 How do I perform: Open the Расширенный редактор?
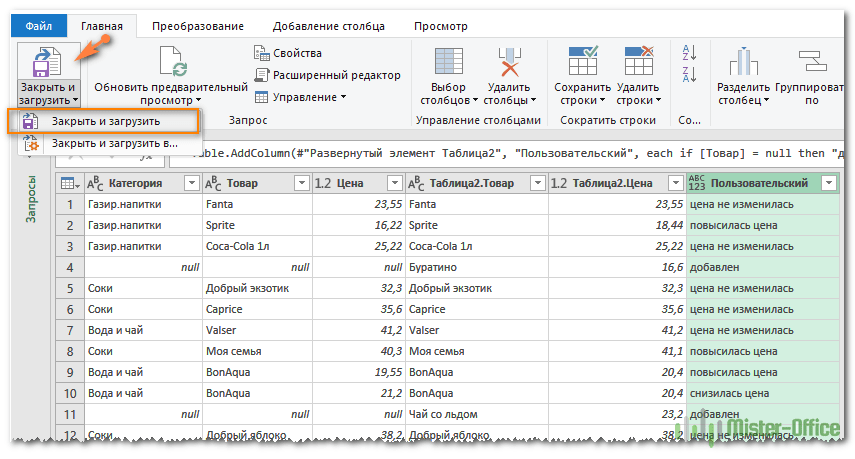328,75
